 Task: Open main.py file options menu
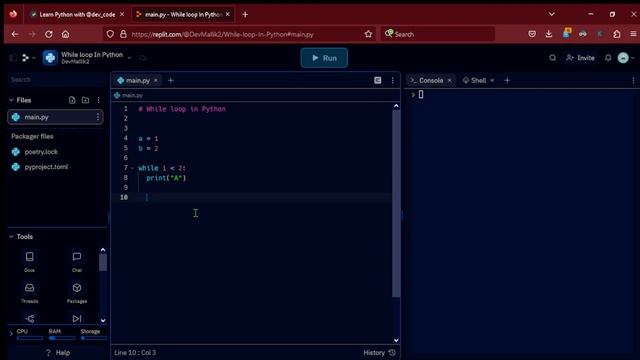(x=98, y=117)
